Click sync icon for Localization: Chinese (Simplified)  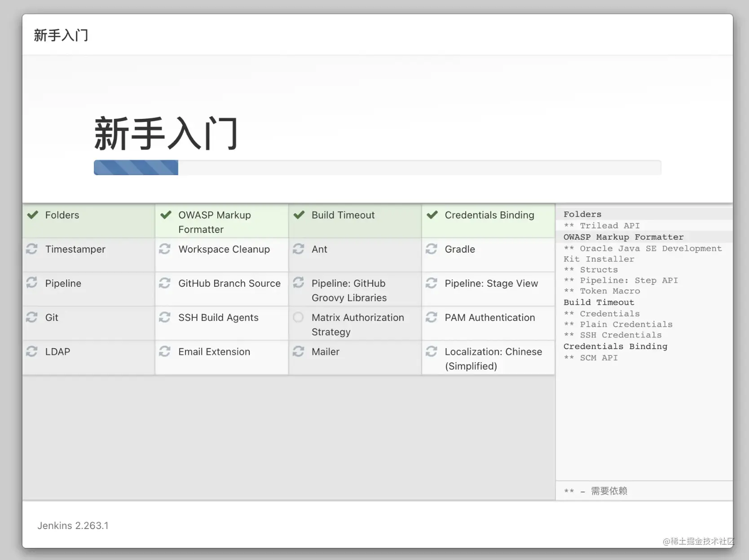(432, 351)
